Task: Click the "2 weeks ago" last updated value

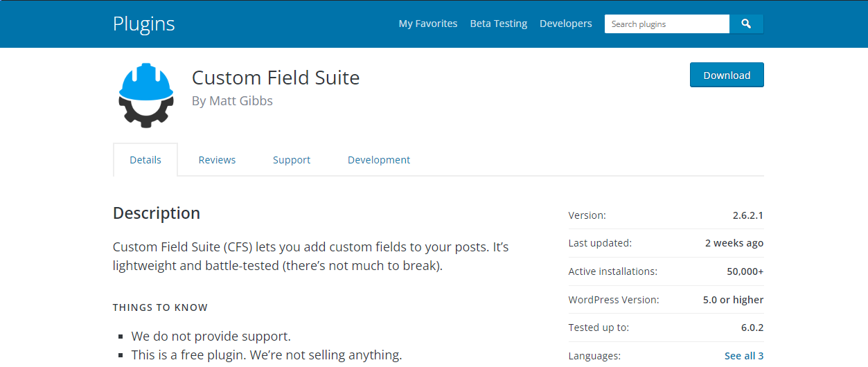Action: coord(734,243)
